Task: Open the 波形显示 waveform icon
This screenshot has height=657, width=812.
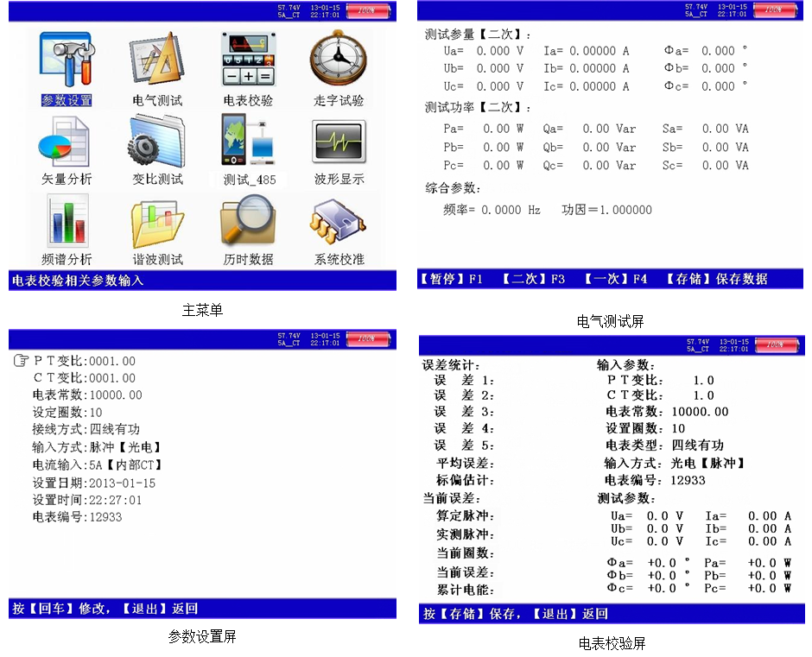Action: coord(339,141)
